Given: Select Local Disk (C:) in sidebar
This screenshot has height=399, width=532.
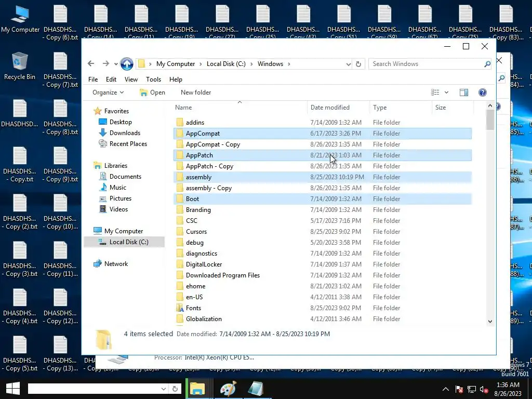Looking at the screenshot, I should [x=124, y=242].
